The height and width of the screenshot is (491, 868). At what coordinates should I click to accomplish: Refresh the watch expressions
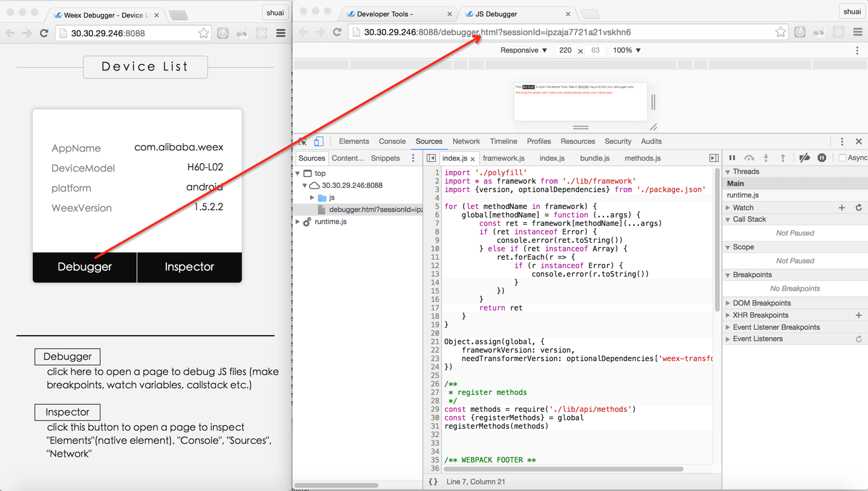click(x=859, y=208)
